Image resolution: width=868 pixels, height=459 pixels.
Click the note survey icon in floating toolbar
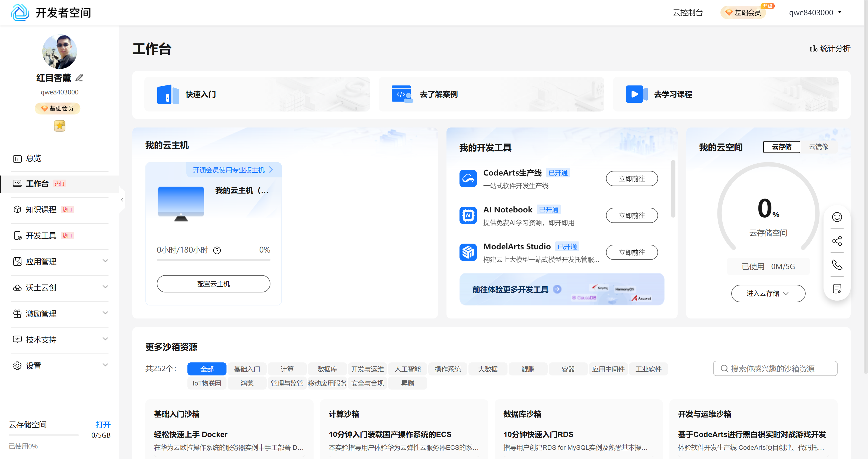tap(837, 289)
